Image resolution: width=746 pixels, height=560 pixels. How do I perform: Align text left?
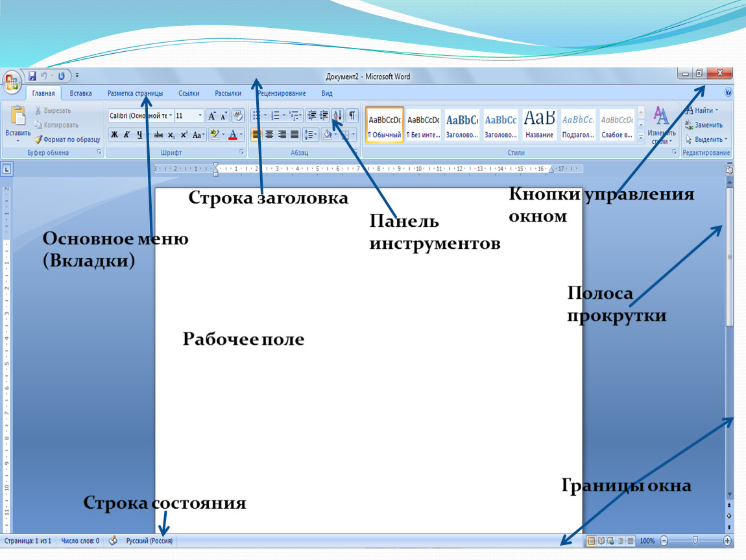[256, 135]
